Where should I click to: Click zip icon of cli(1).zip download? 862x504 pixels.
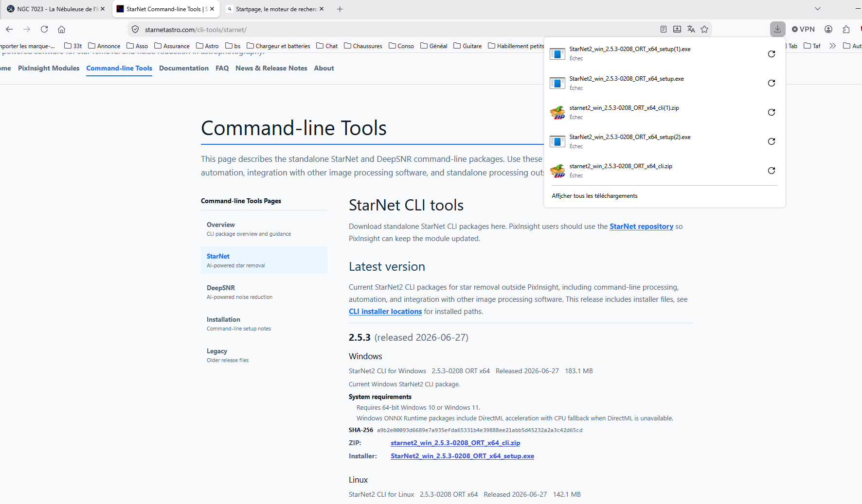[x=557, y=112]
